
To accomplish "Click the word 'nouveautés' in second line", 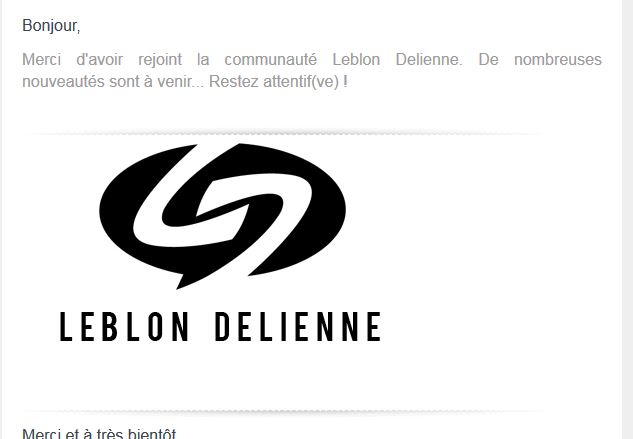I will tap(64, 82).
